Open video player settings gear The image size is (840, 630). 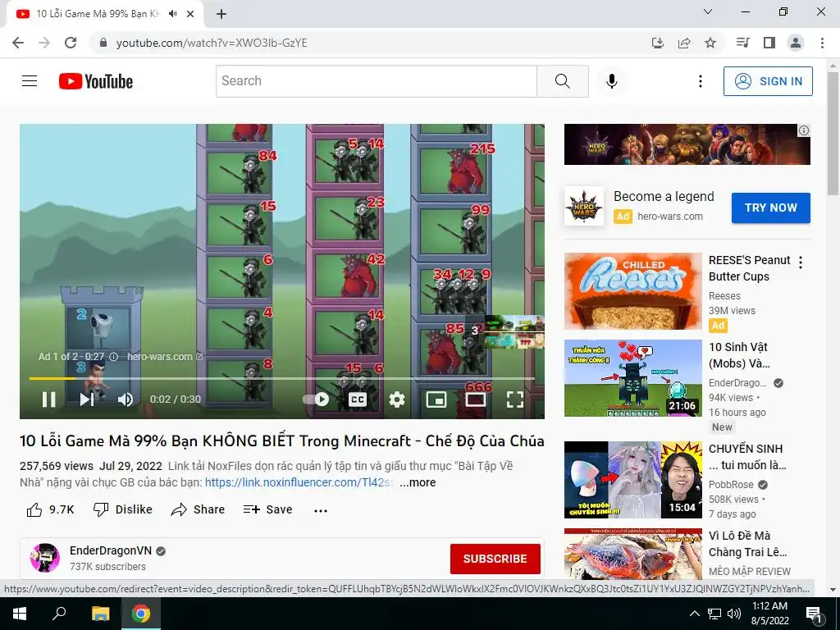tap(397, 399)
